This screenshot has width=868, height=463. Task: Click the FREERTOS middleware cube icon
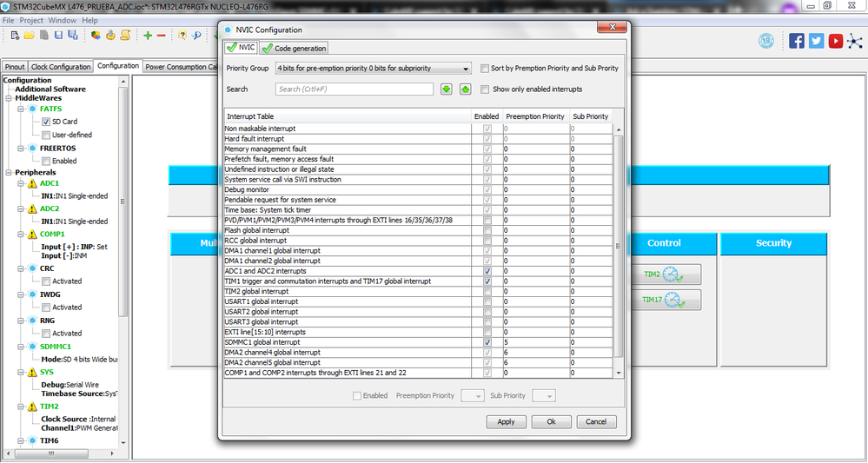(x=32, y=149)
